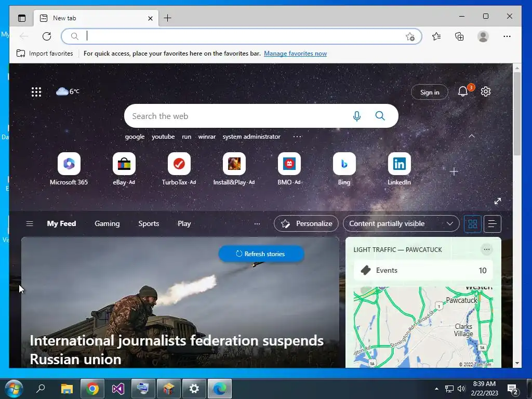
Task: Switch feed to list view
Action: (493, 223)
